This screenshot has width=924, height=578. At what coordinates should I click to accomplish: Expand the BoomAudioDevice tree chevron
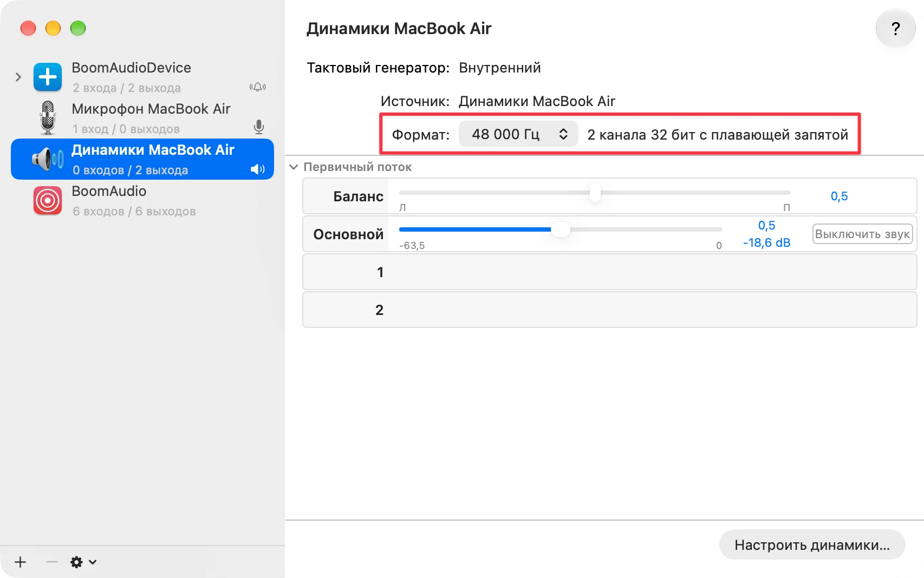tap(18, 77)
